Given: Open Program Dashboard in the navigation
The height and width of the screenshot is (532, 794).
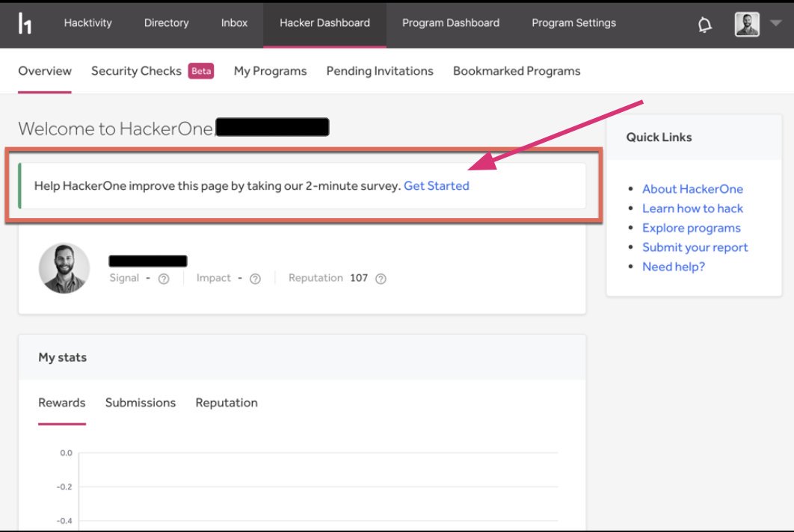Looking at the screenshot, I should pos(451,22).
